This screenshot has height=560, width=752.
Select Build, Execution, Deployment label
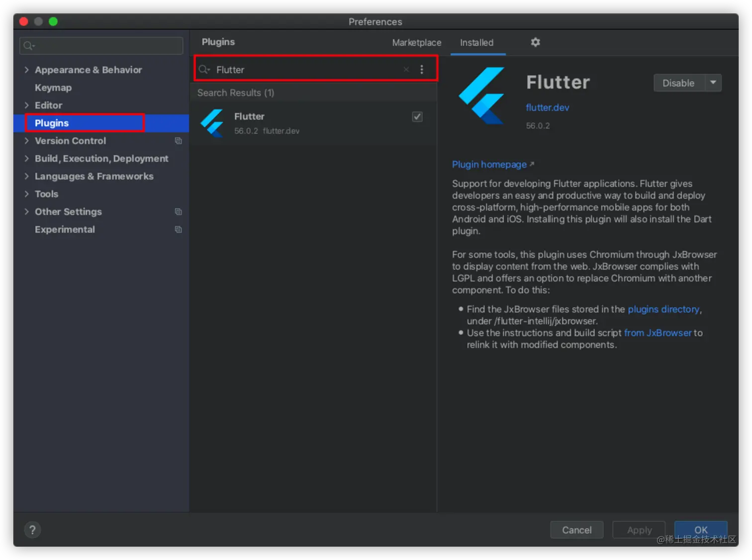[x=101, y=159]
